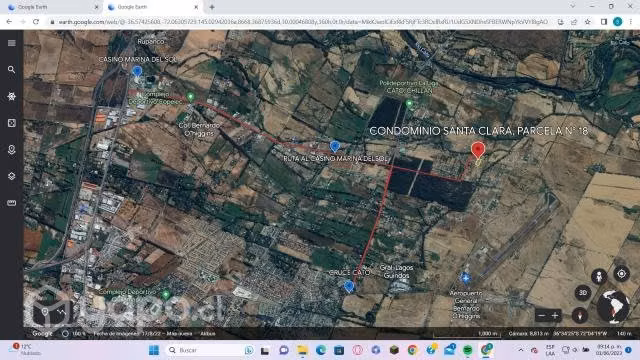Click the Google logo in the map footer

click(42, 333)
